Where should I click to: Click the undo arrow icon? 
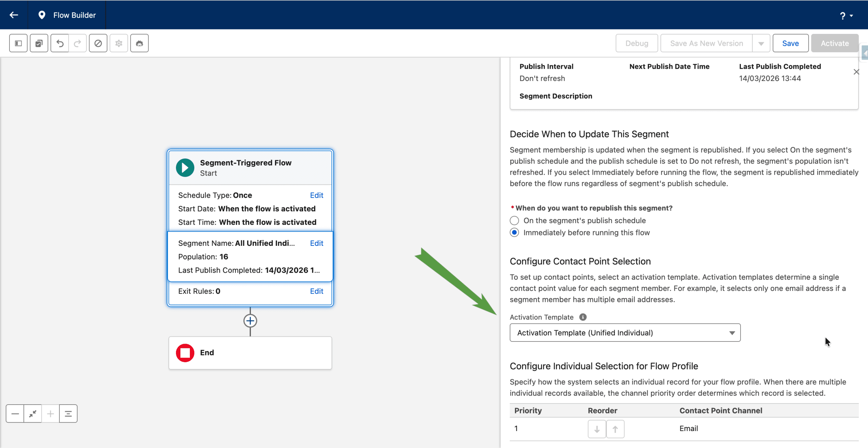[60, 43]
